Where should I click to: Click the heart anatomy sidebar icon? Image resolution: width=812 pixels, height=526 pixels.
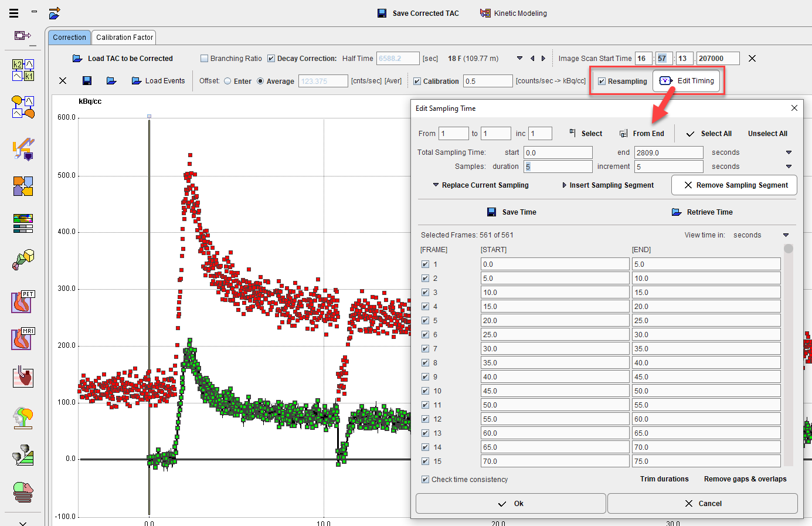pos(23,377)
